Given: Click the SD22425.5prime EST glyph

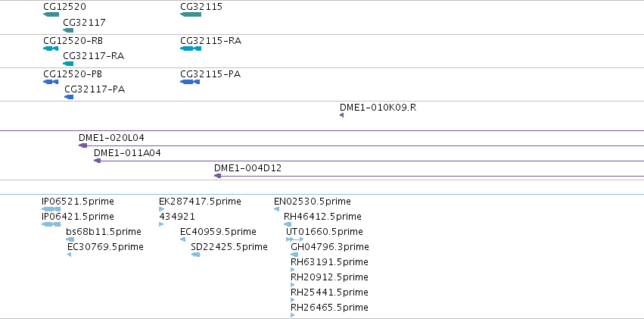Looking at the screenshot, I should tap(196, 255).
